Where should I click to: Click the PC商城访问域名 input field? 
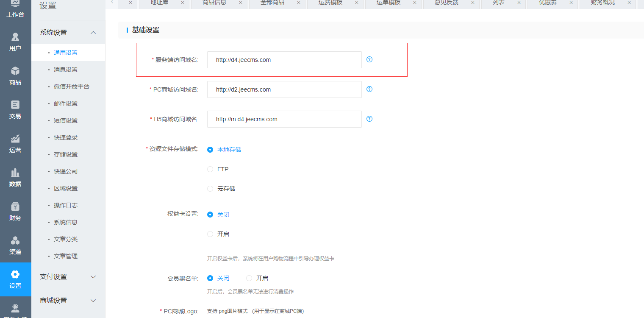284,89
